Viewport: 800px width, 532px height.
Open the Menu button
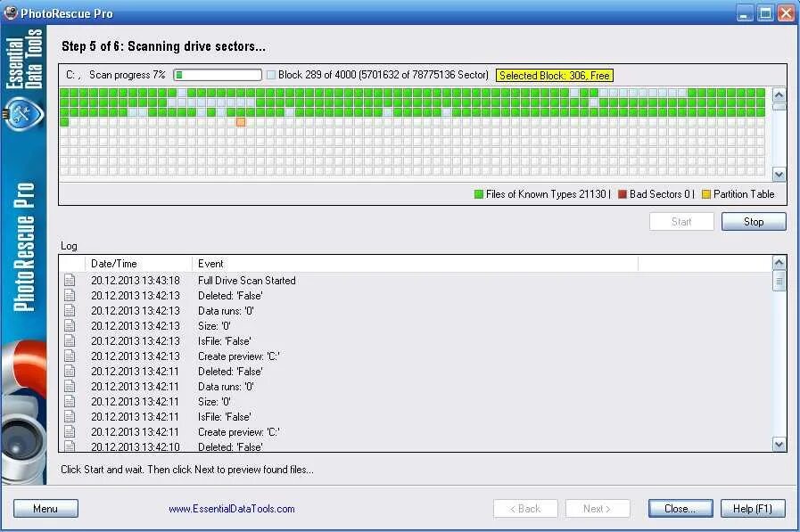pos(45,509)
